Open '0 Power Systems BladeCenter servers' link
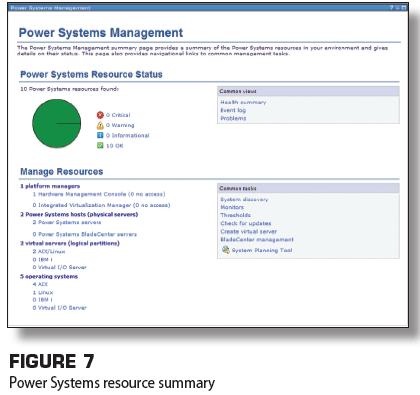This screenshot has height=395, width=420. pos(85,234)
